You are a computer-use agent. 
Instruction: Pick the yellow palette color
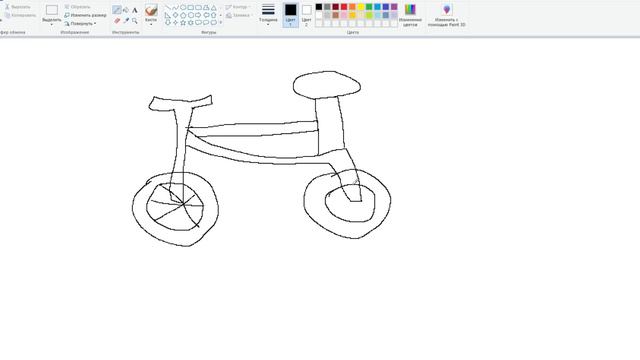tap(360, 7)
